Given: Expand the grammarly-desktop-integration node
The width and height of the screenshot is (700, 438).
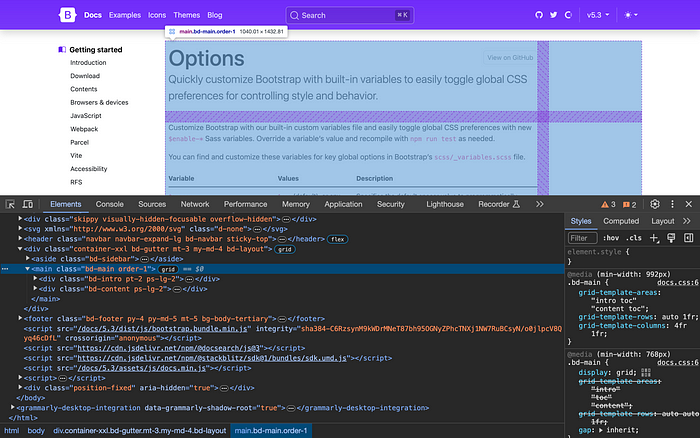Looking at the screenshot, I should coord(12,407).
